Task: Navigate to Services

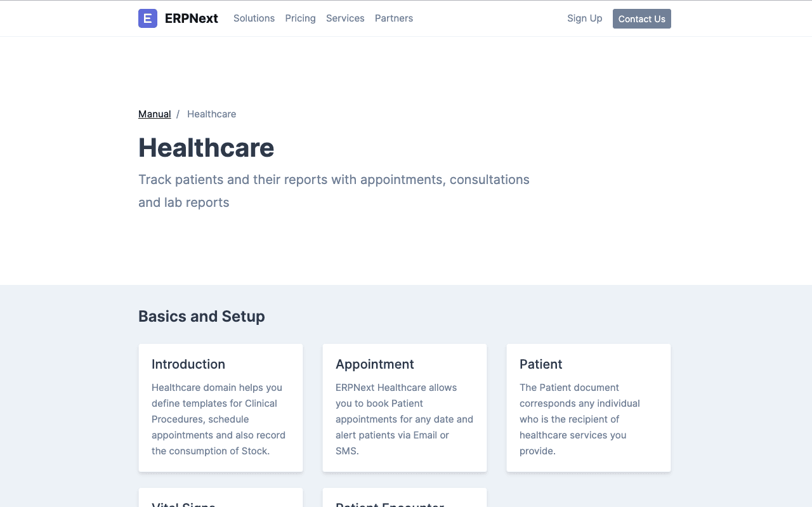Action: coord(345,18)
